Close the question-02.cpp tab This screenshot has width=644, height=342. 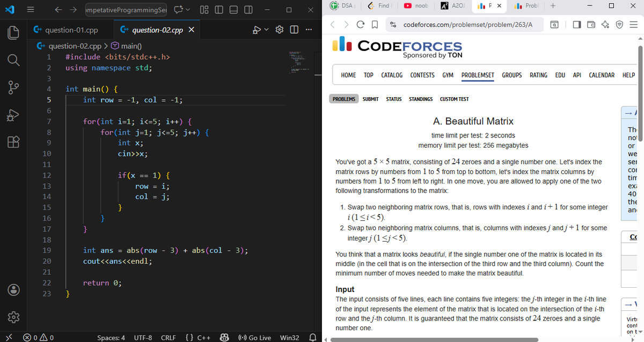click(x=192, y=31)
